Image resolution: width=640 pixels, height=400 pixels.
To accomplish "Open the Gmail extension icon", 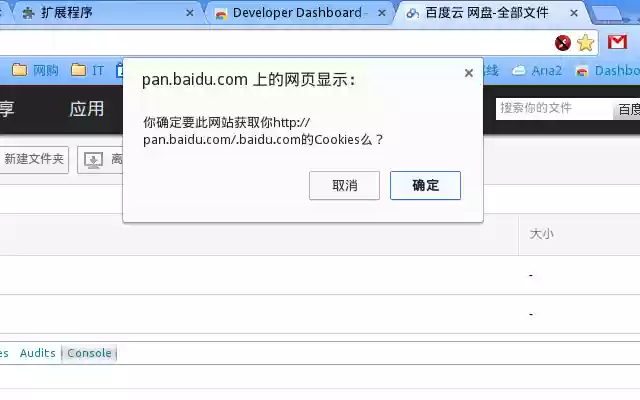I will pos(617,42).
